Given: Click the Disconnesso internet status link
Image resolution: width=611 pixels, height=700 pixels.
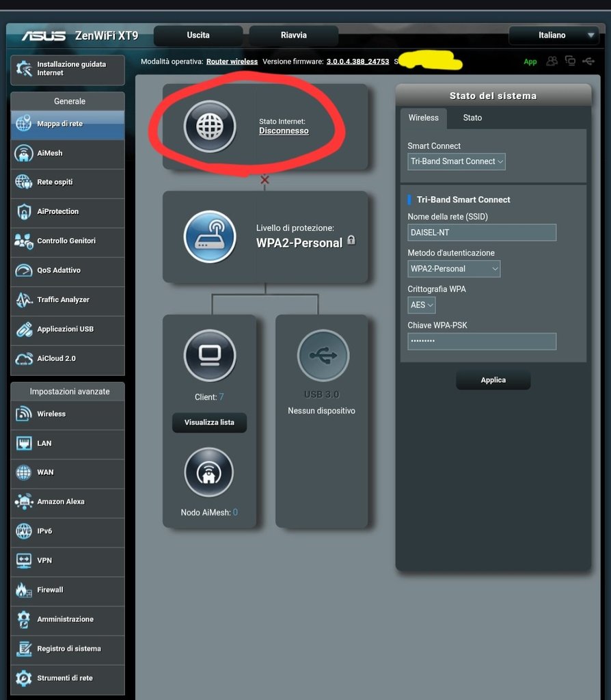Looking at the screenshot, I should 284,131.
